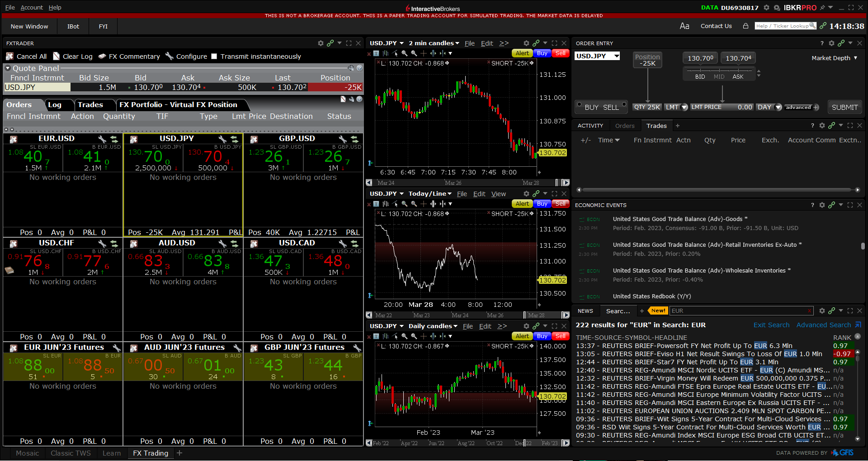868x461 pixels.
Task: Open Advanced Search in News
Action: click(823, 325)
